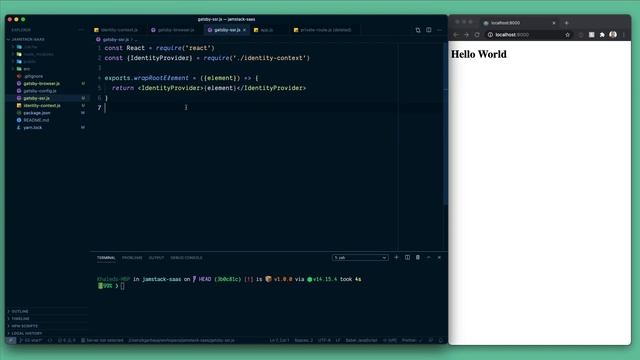Open the terminal shell selector dropdown

point(360,258)
